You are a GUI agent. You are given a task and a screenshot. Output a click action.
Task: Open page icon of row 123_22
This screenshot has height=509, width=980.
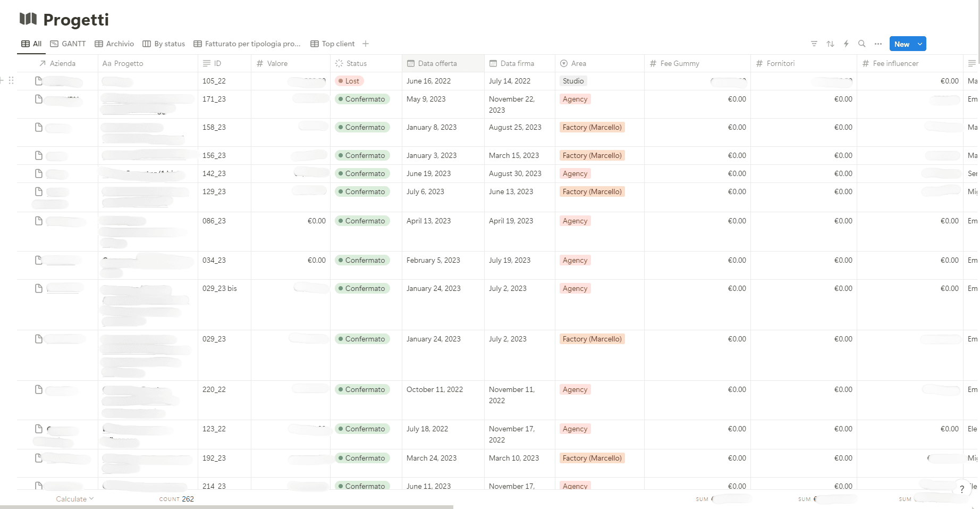click(38, 429)
